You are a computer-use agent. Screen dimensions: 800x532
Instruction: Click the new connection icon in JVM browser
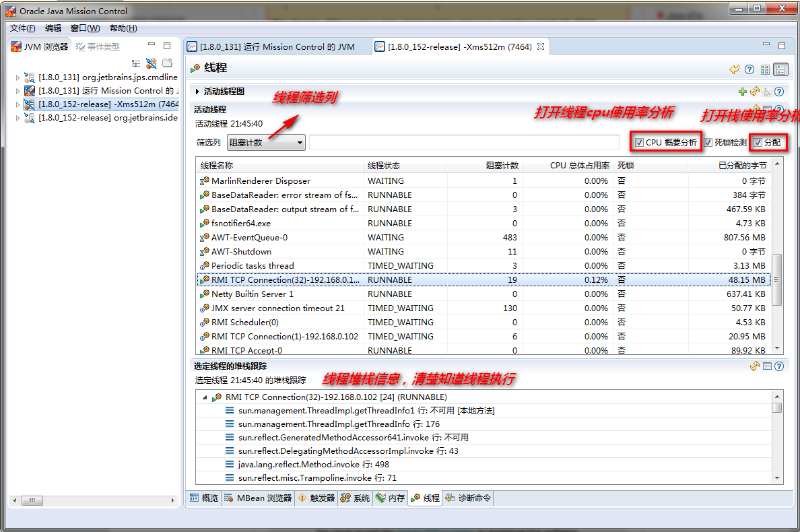point(151,63)
